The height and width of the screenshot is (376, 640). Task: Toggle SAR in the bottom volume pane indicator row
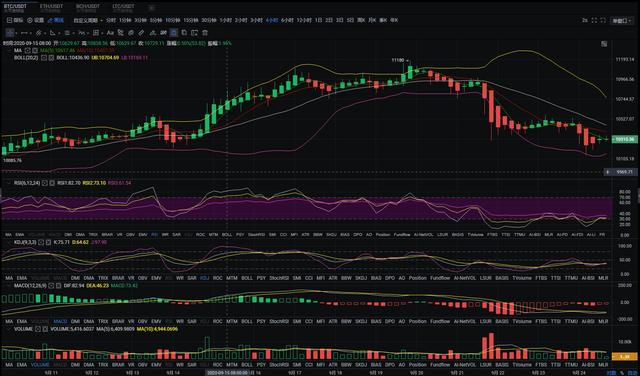tap(192, 365)
